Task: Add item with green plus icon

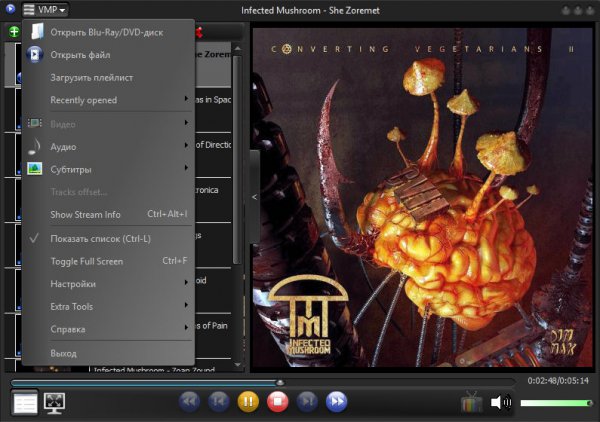Action: (14, 31)
